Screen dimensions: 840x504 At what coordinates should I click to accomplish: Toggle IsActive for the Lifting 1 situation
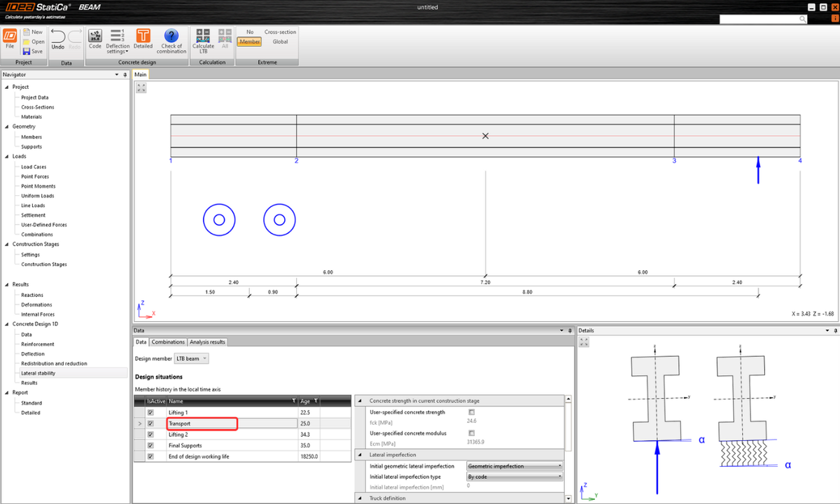[150, 412]
